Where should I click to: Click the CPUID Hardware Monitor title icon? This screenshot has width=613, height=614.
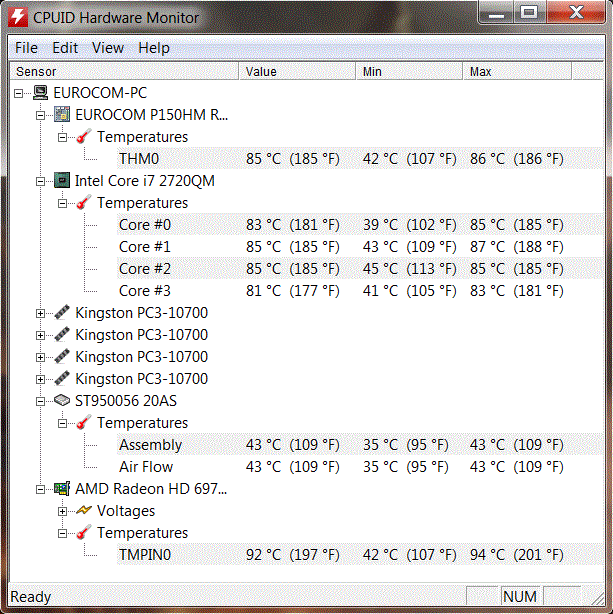18,17
